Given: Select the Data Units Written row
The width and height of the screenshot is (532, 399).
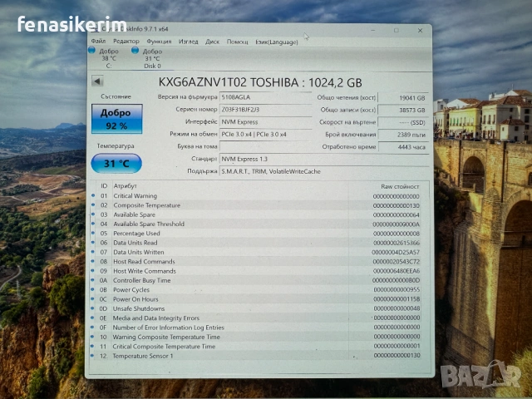Looking at the screenshot, I should point(255,252).
